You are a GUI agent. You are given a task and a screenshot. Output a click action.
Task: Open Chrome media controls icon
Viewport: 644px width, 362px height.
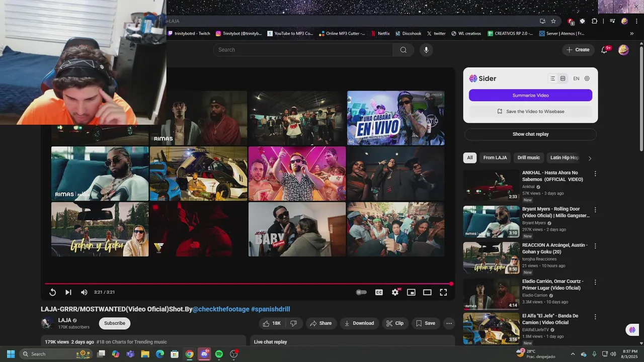[x=612, y=21]
